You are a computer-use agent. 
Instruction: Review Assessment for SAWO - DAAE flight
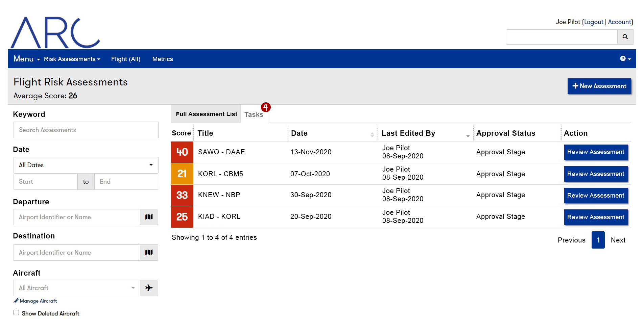[x=596, y=152]
